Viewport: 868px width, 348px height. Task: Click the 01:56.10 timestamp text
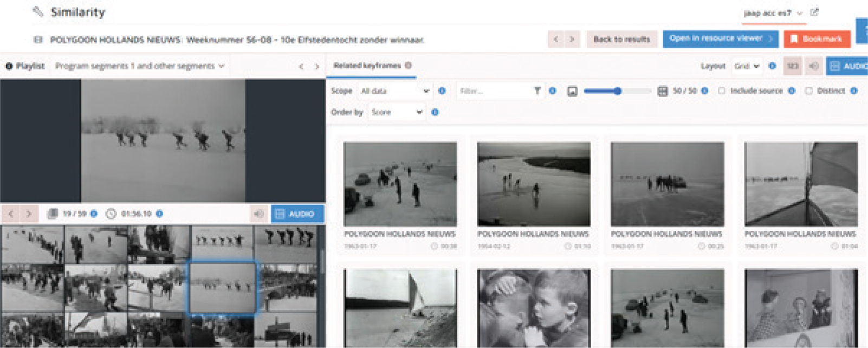(137, 214)
